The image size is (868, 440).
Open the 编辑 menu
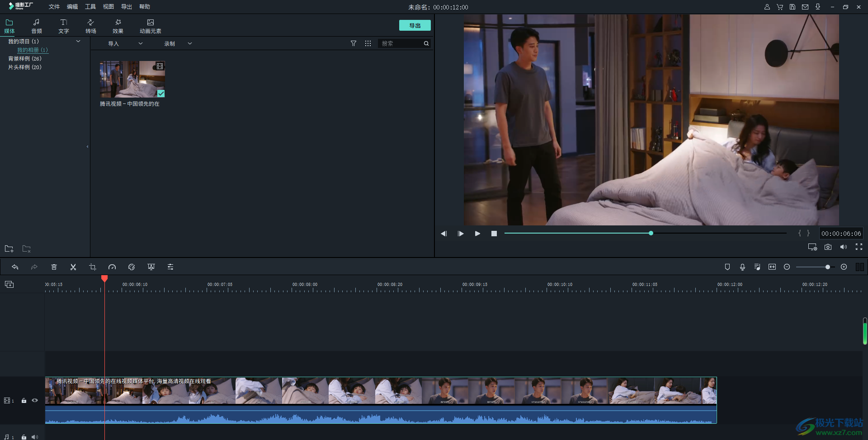click(72, 7)
